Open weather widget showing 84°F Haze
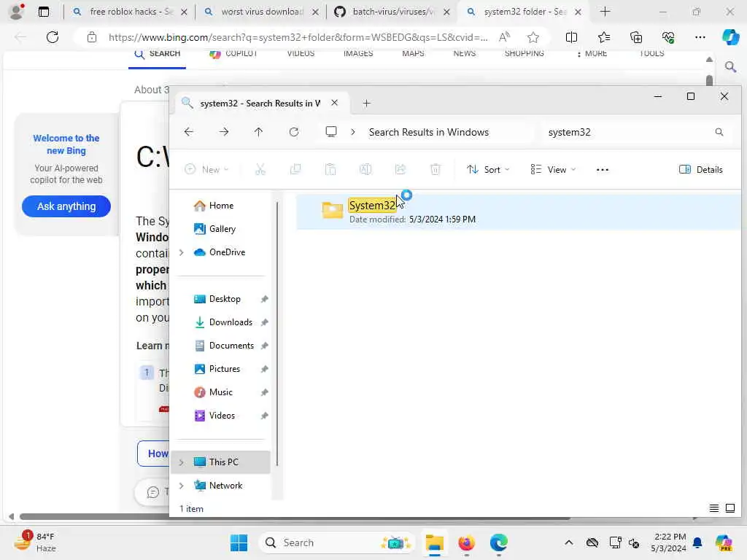 click(x=35, y=542)
